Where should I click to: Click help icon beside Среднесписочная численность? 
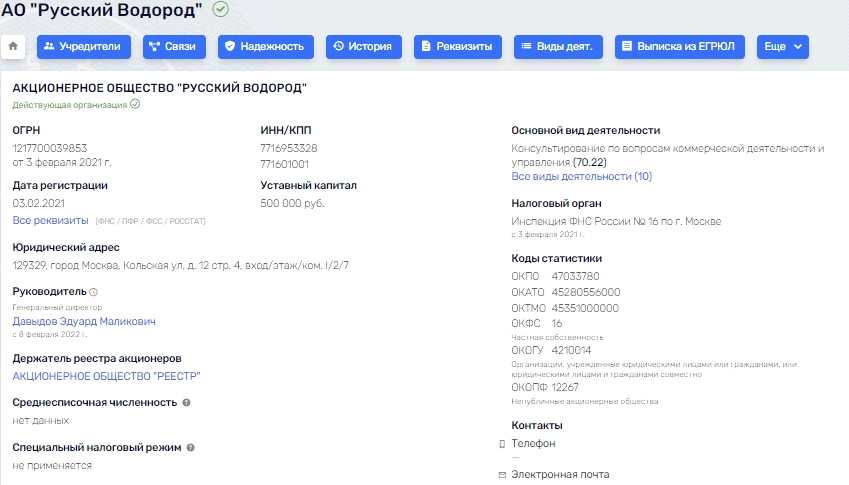[x=186, y=403]
